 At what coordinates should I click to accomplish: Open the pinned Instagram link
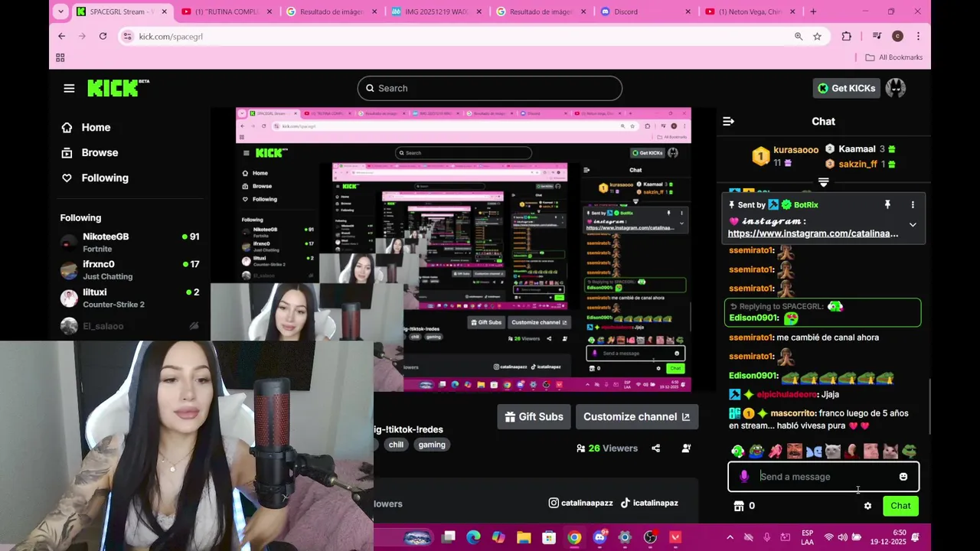click(x=813, y=233)
